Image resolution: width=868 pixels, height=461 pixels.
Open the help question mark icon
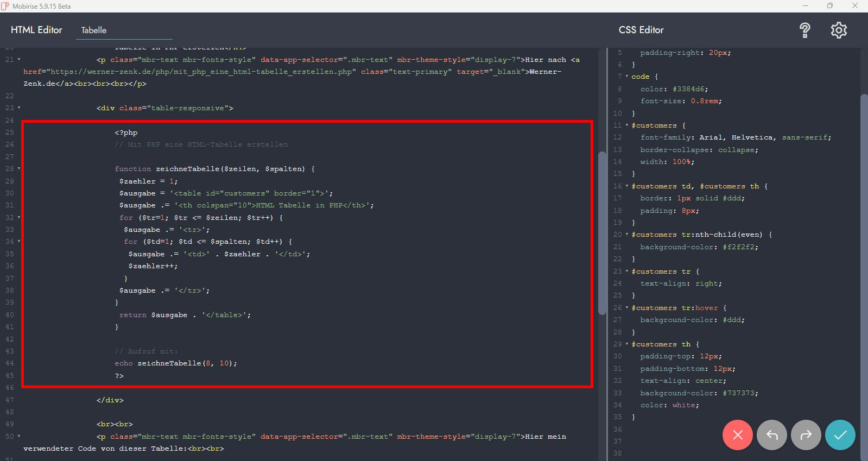tap(804, 30)
